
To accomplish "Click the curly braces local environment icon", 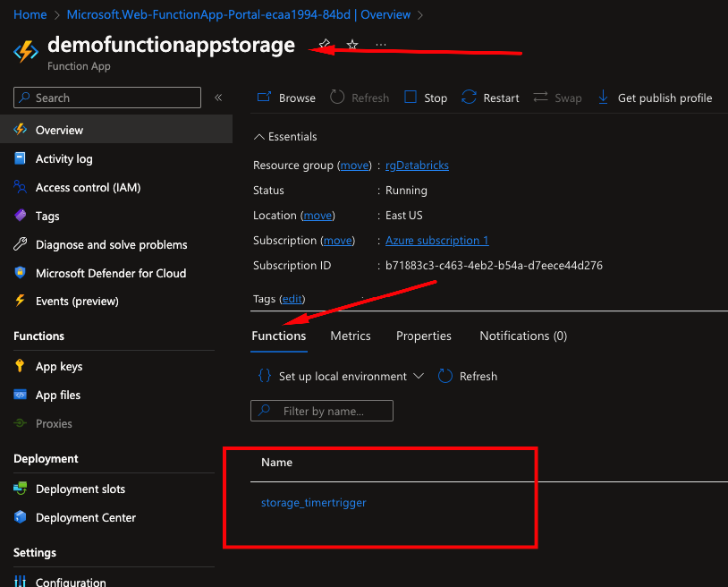I will tap(265, 376).
